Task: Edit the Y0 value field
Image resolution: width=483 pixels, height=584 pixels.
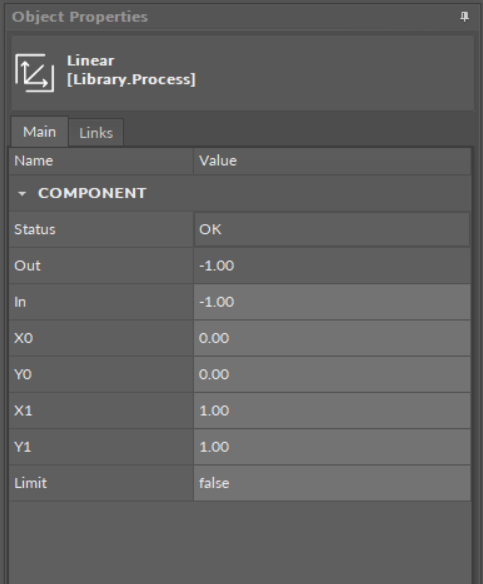Action: [x=332, y=374]
